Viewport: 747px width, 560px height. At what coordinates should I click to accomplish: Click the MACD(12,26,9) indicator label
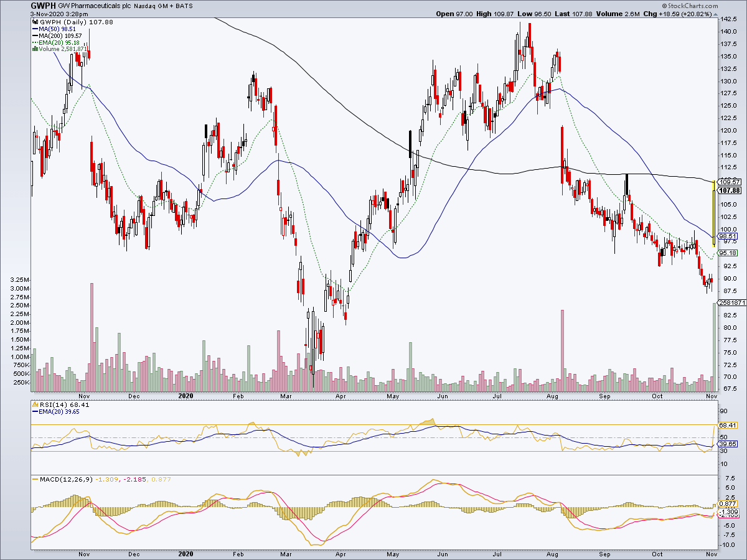pos(67,479)
